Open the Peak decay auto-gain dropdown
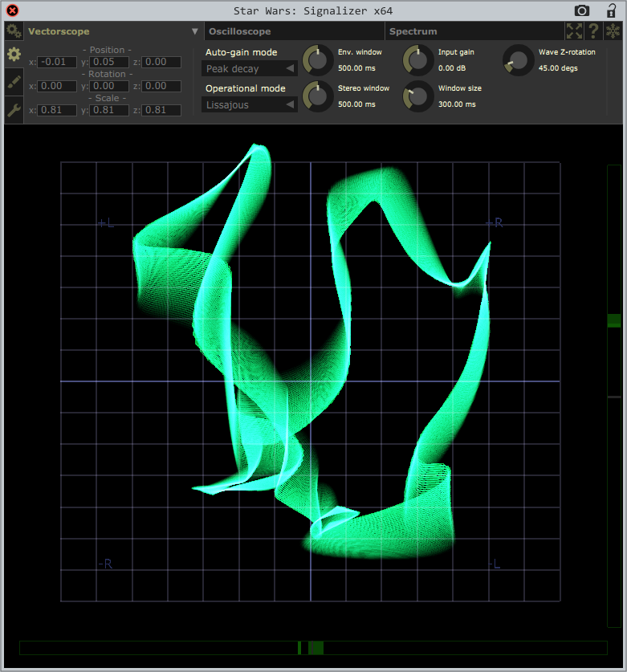The image size is (627, 672). coord(249,68)
